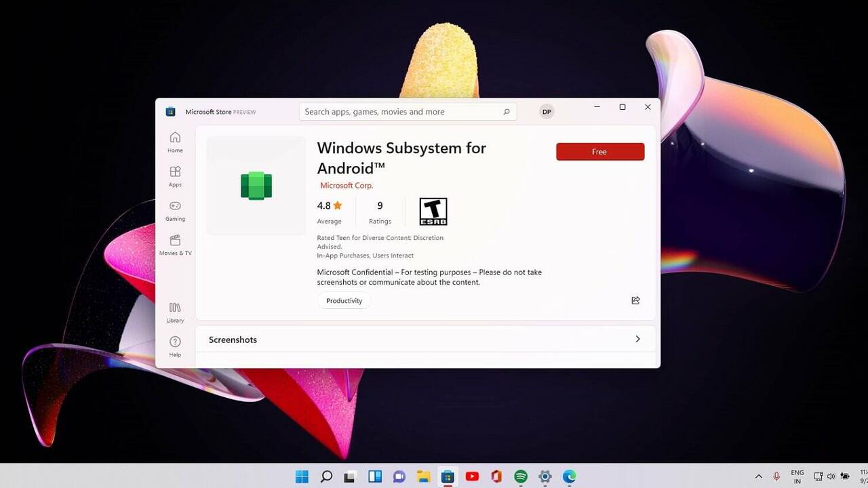Viewport: 868px width, 488px height.
Task: Open the Movies & TV section
Action: point(175,245)
